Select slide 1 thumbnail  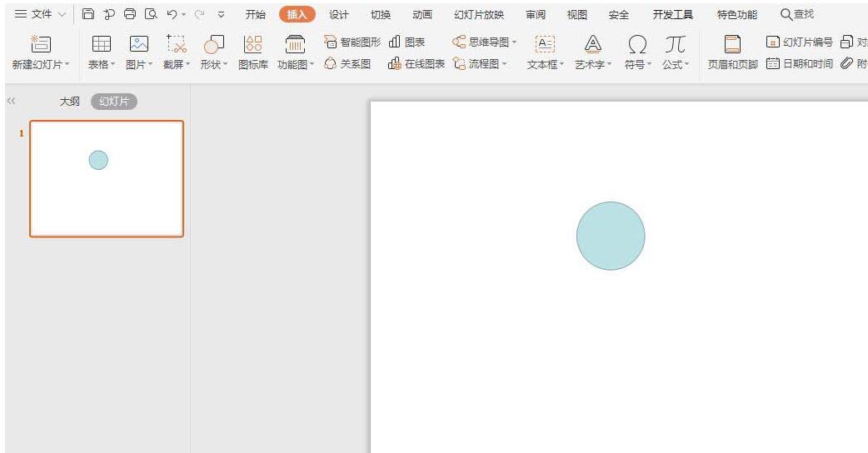click(x=107, y=179)
